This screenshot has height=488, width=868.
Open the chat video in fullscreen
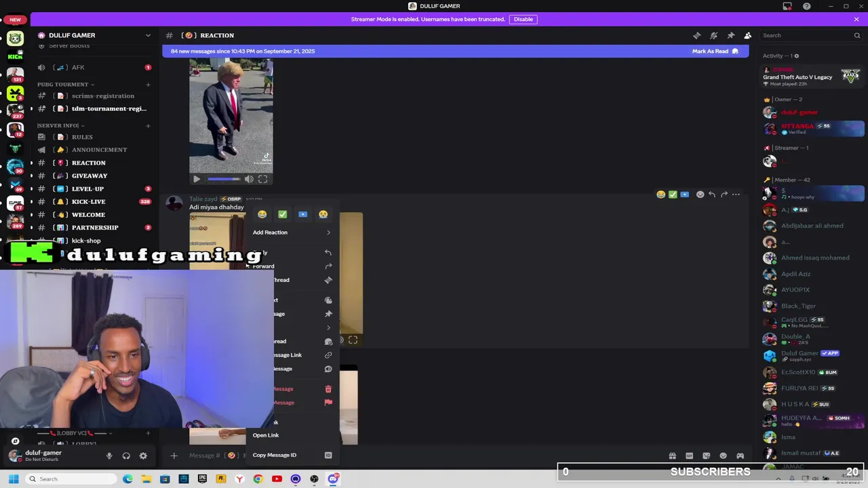pos(262,179)
